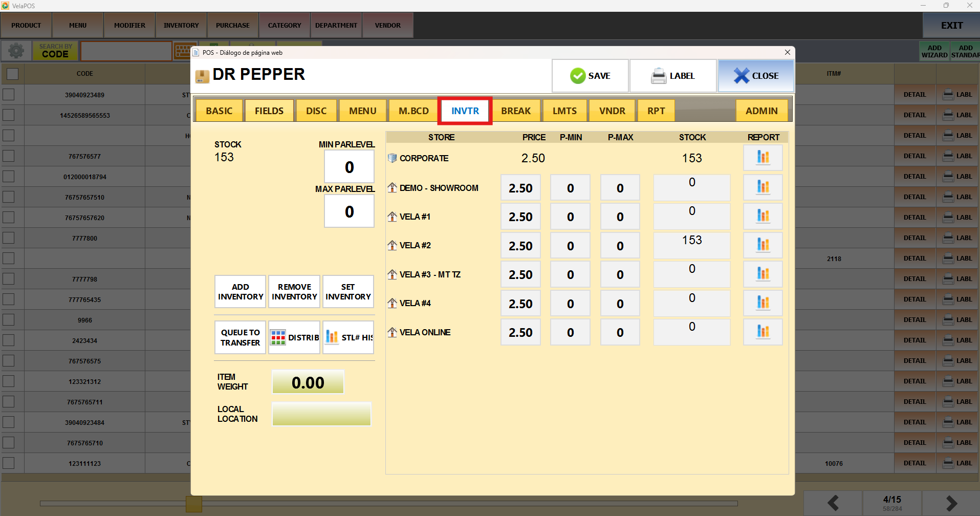Click the ADD INVENTORY button
This screenshot has width=980, height=516.
[x=241, y=292]
